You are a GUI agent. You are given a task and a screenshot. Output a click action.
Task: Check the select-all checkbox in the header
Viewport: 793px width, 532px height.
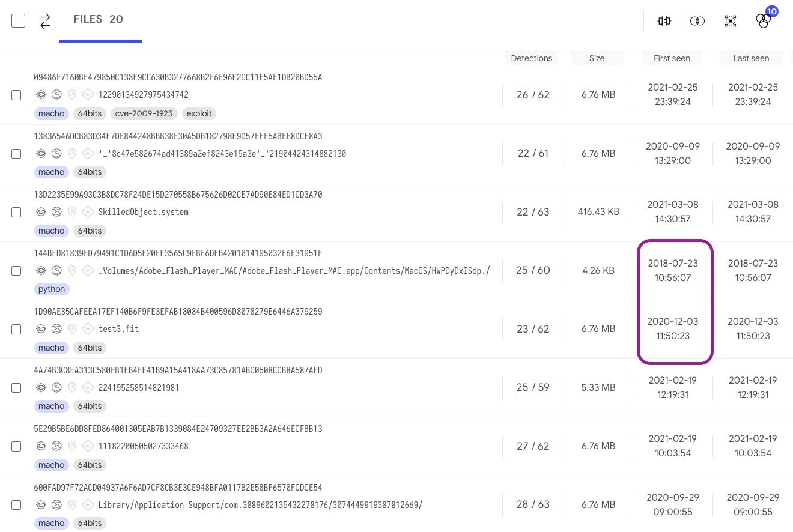point(19,21)
